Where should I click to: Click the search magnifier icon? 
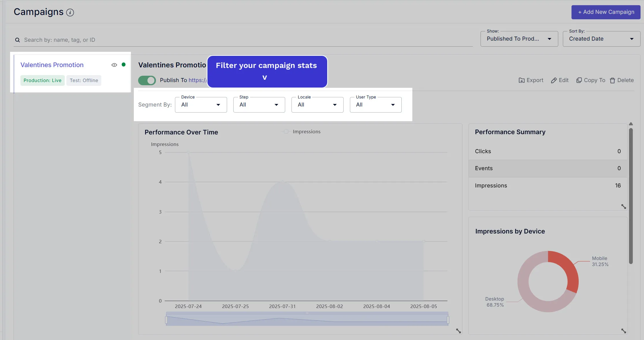[x=18, y=40]
